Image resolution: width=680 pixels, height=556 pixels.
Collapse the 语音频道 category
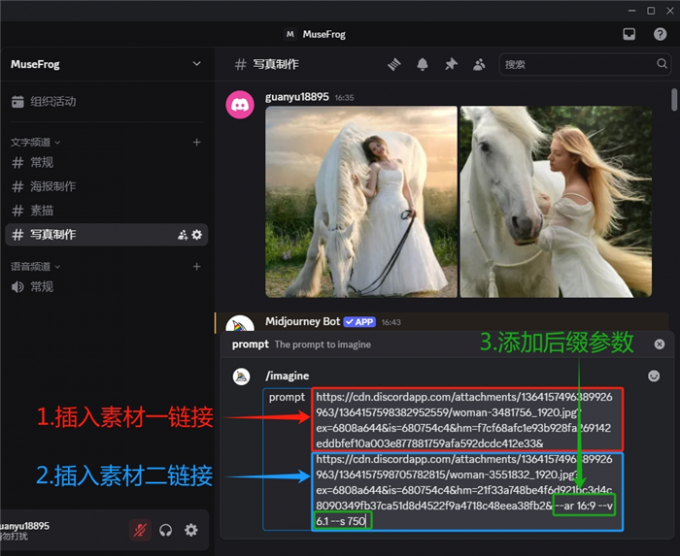tap(35, 266)
